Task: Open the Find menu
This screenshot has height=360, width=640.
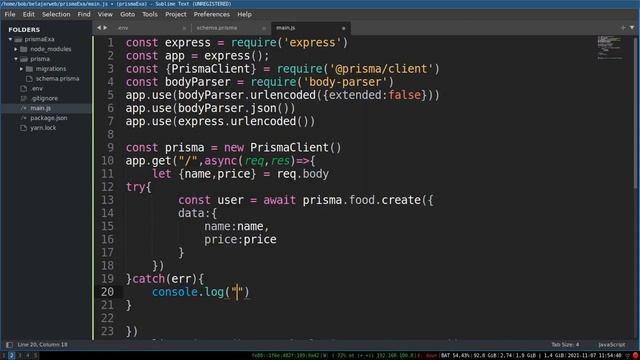Action: click(84, 14)
